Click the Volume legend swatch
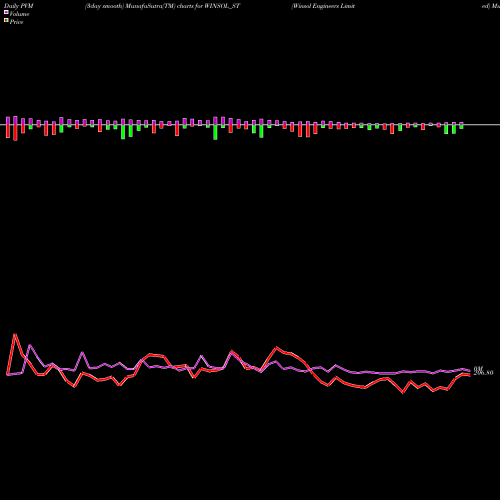Screen dimensions: 500x500 click(x=6, y=13)
